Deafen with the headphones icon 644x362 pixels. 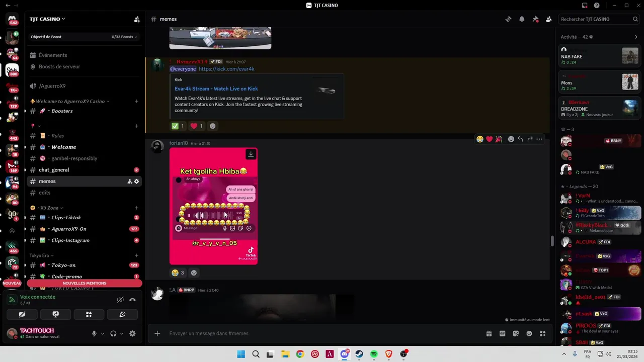[113, 333]
